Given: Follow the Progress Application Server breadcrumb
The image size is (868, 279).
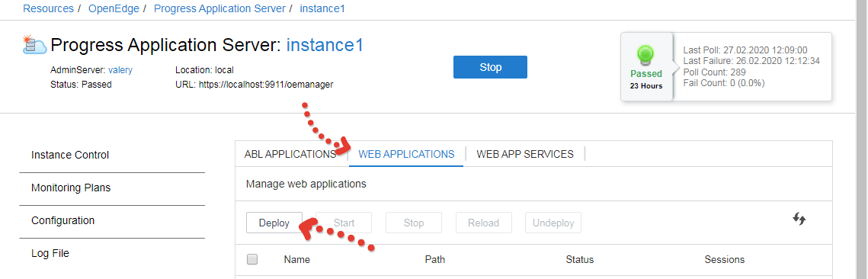Looking at the screenshot, I should click(219, 9).
